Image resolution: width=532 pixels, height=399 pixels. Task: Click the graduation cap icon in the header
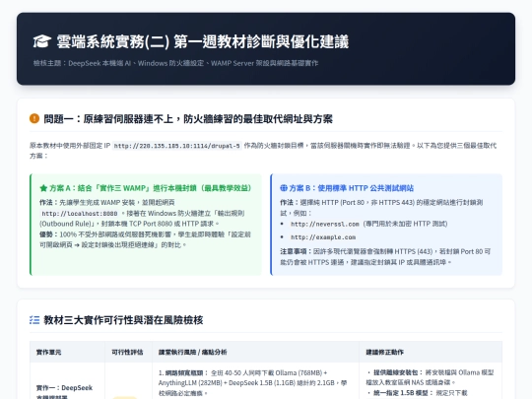click(42, 41)
